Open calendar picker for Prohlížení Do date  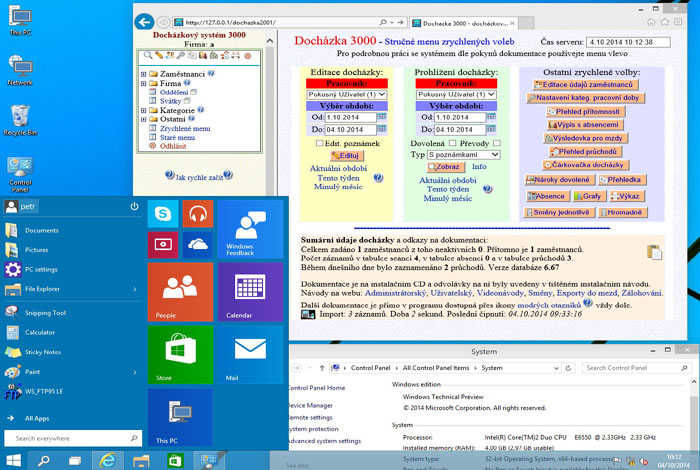(491, 129)
